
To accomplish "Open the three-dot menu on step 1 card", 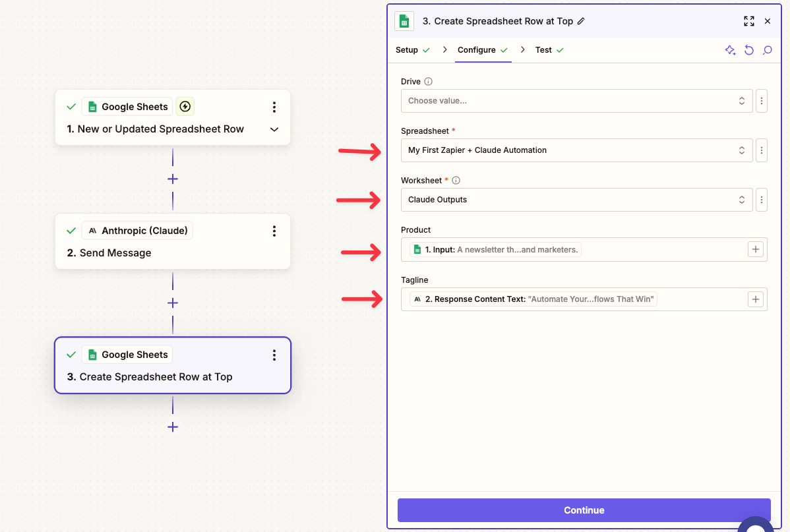I will pyautogui.click(x=274, y=107).
